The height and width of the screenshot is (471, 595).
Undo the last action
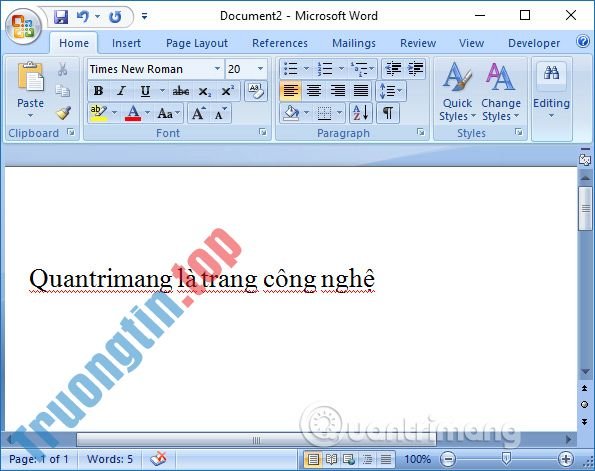click(x=83, y=16)
